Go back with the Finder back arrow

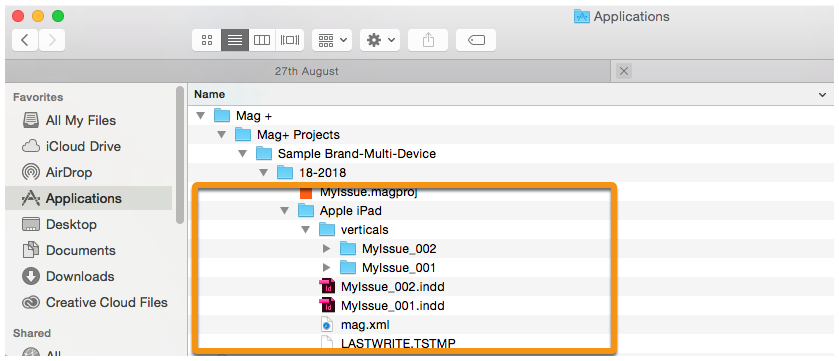point(25,40)
